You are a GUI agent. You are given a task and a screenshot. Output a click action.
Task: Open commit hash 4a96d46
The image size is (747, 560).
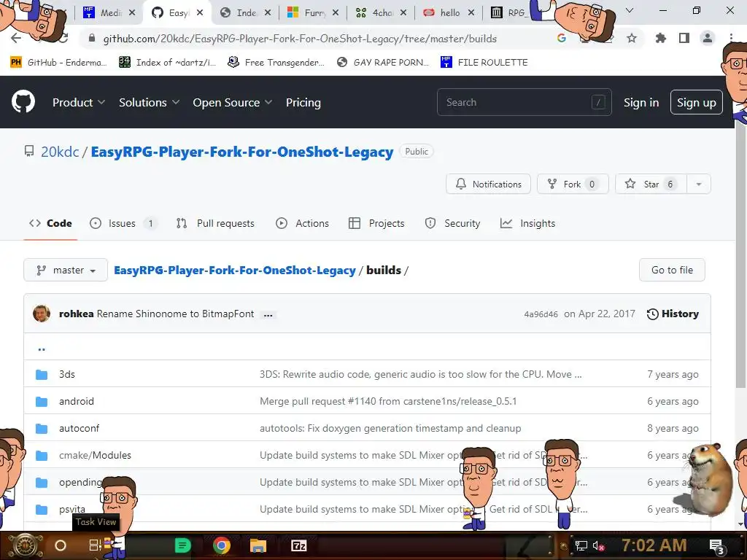541,314
